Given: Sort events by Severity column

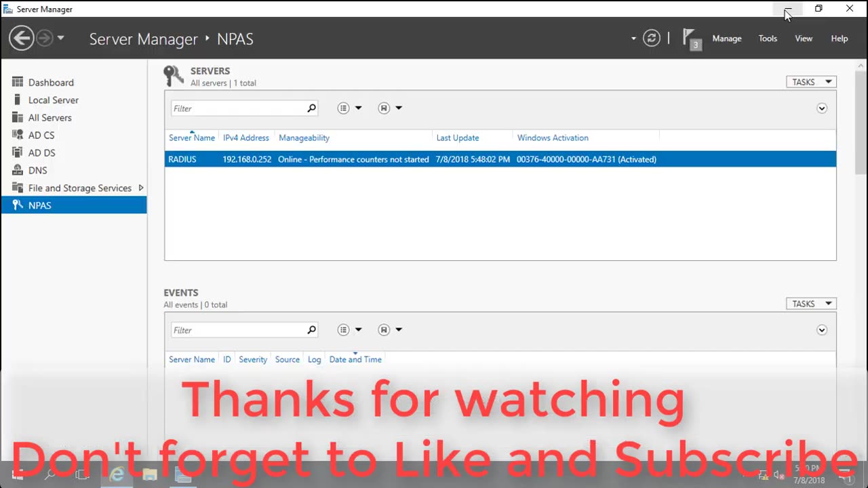Looking at the screenshot, I should [253, 359].
